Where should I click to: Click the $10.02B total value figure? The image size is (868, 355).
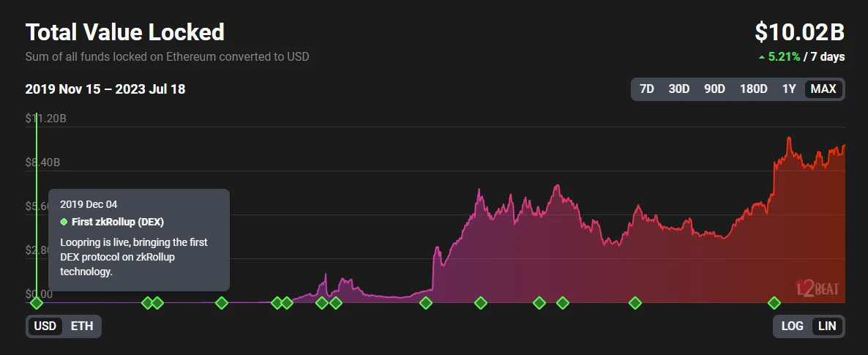pos(800,33)
